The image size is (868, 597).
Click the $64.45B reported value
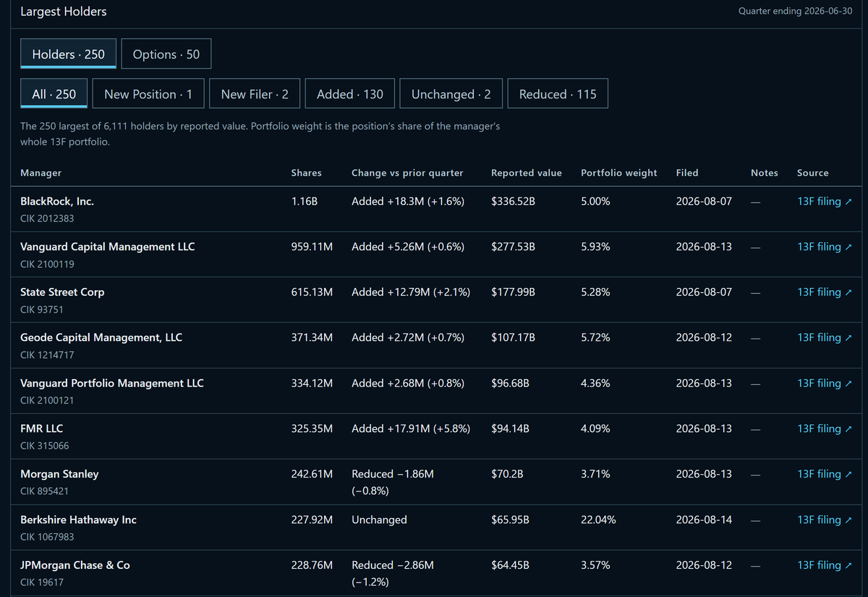510,565
